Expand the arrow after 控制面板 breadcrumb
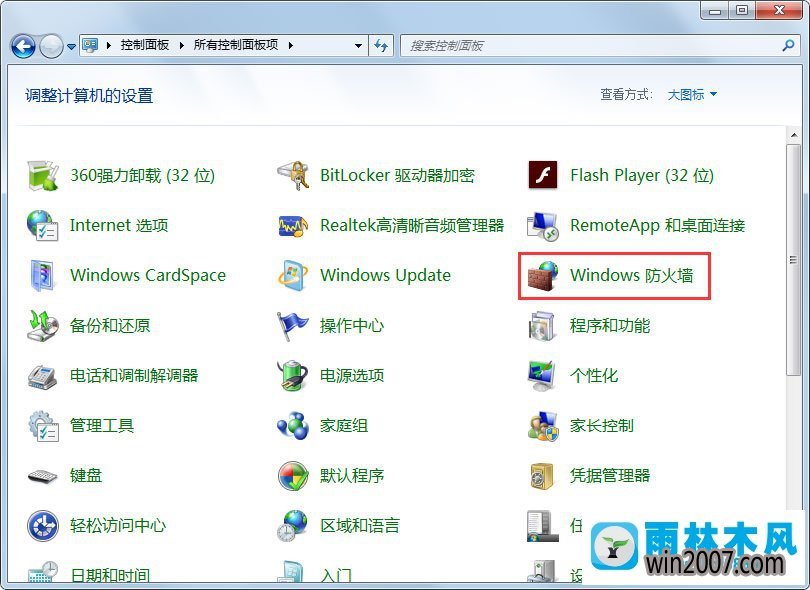 click(x=181, y=45)
